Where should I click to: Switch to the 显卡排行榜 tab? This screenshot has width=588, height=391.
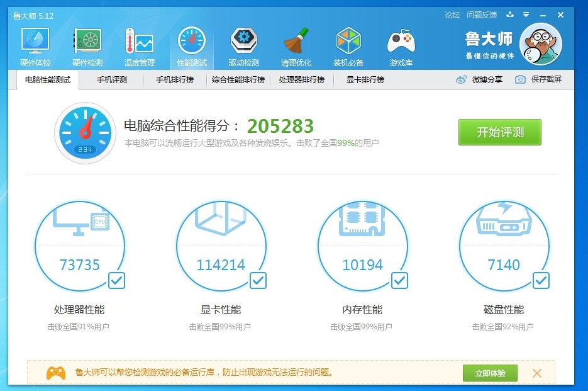click(x=365, y=79)
